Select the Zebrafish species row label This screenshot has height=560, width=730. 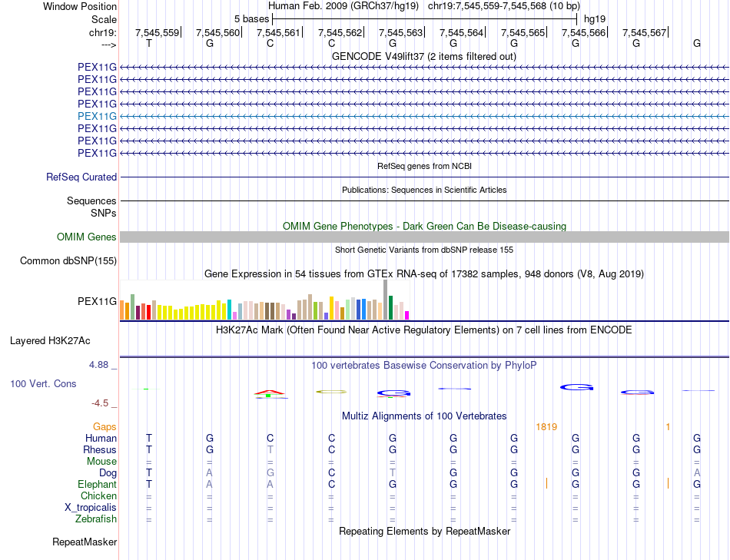96,519
